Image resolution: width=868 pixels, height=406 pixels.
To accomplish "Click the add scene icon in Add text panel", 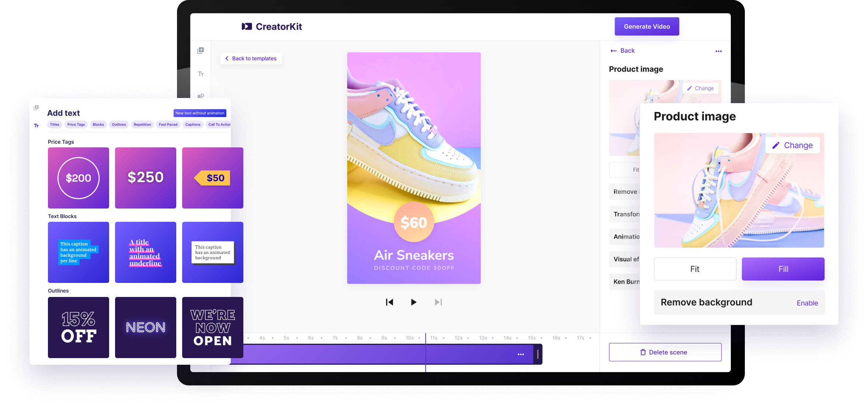I will coord(36,108).
